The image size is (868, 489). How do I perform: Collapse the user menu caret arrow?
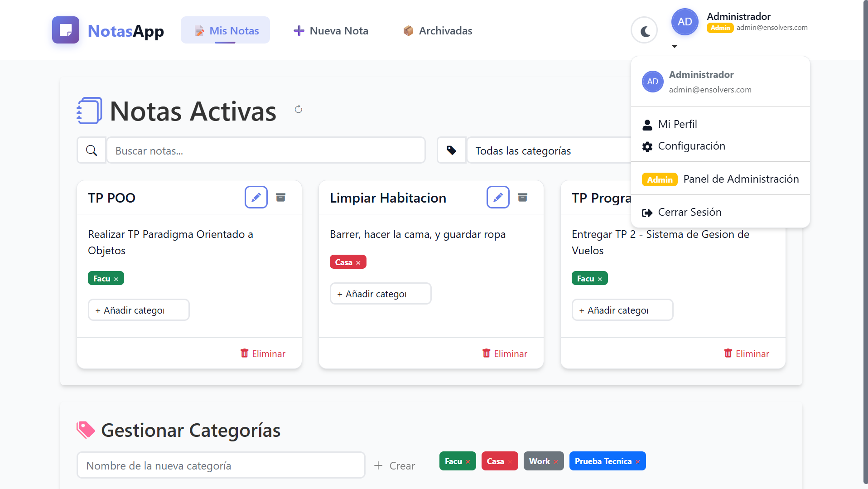pos(675,46)
